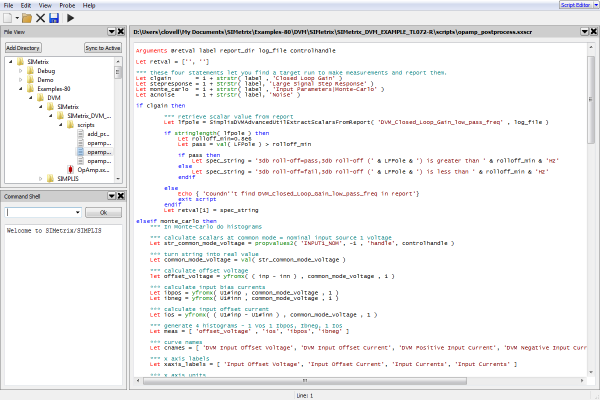
Task: Select the highlighted opamp... script file
Action: pos(99,152)
